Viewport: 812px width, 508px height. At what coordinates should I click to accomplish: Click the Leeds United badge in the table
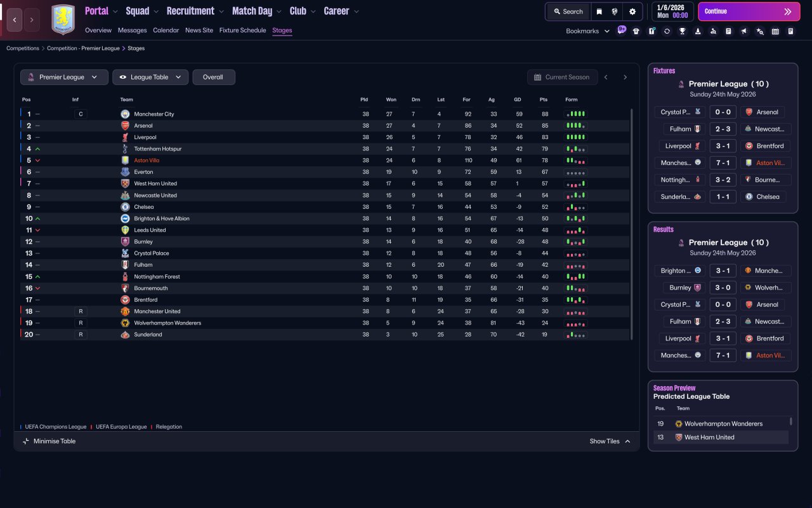tap(125, 230)
